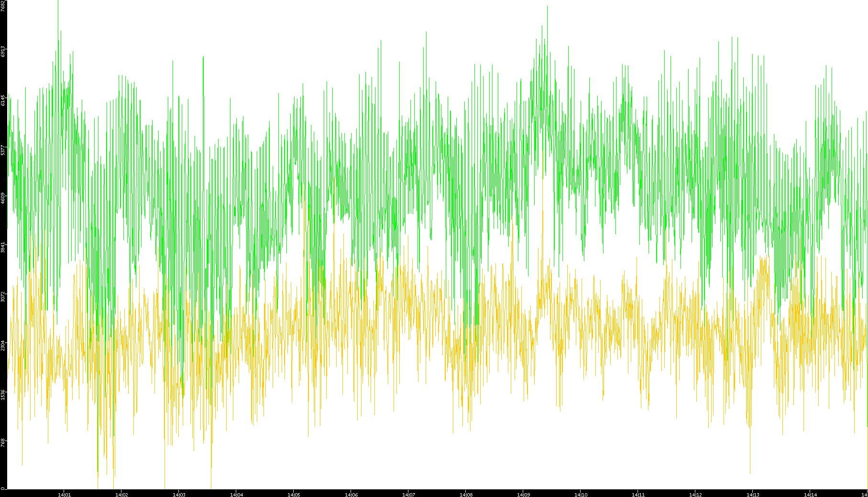The width and height of the screenshot is (868, 497).
Task: Click the 7682 label on the vertical axis
Action: [x=3, y=6]
